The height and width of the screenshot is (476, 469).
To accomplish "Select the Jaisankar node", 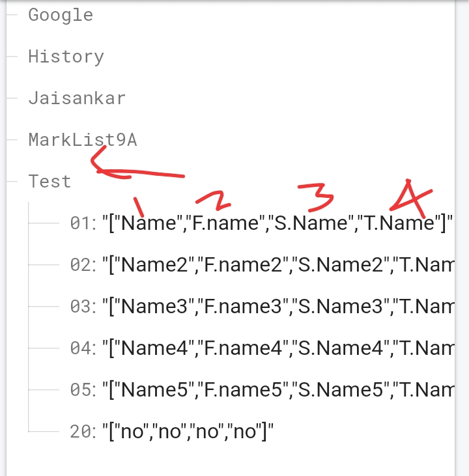I will click(77, 98).
